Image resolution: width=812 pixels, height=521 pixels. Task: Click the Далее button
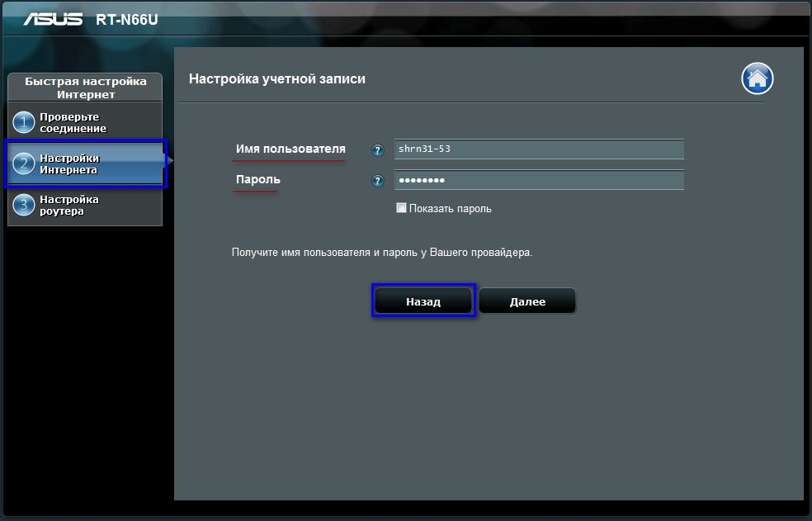coord(527,301)
